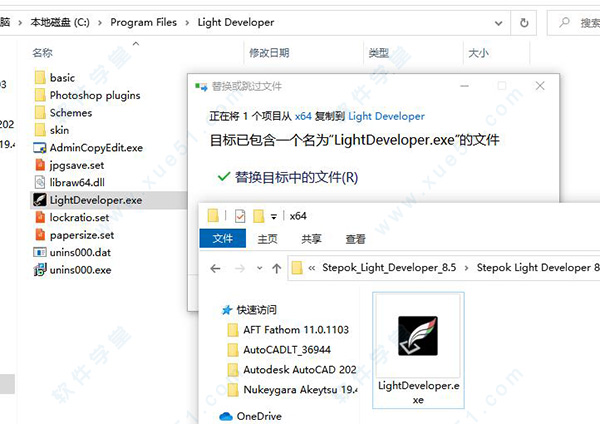Click the x64 window folder title icon

pyautogui.click(x=213, y=215)
